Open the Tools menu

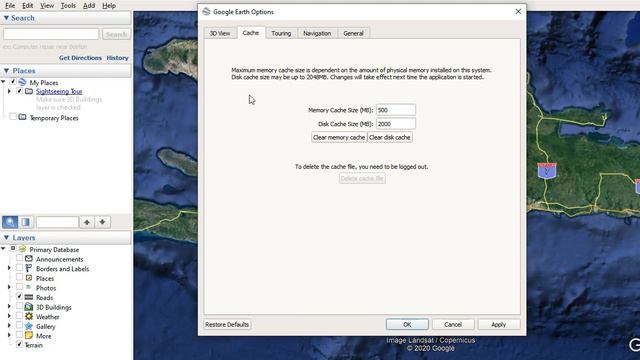[68, 6]
